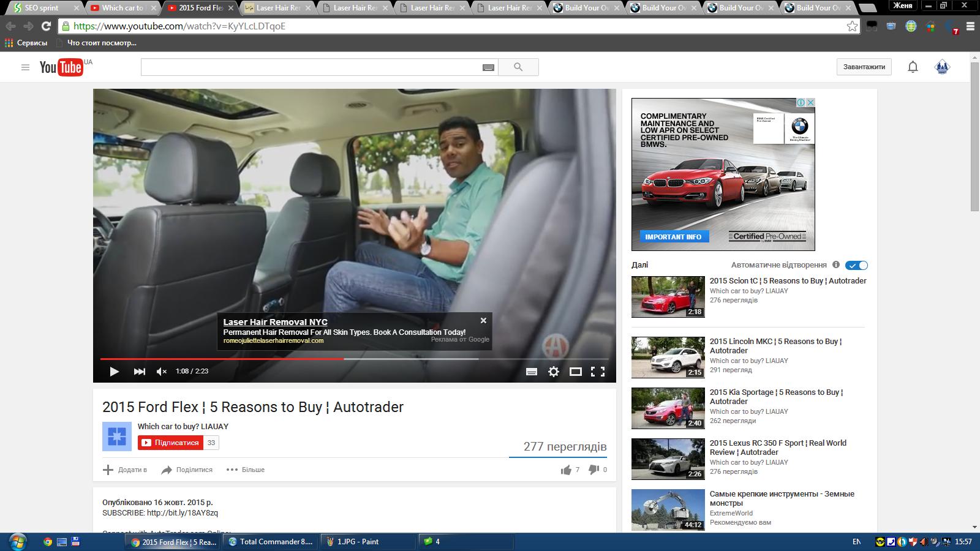Image resolution: width=980 pixels, height=551 pixels.
Task: Go to the YouTube home logo
Action: 61,67
